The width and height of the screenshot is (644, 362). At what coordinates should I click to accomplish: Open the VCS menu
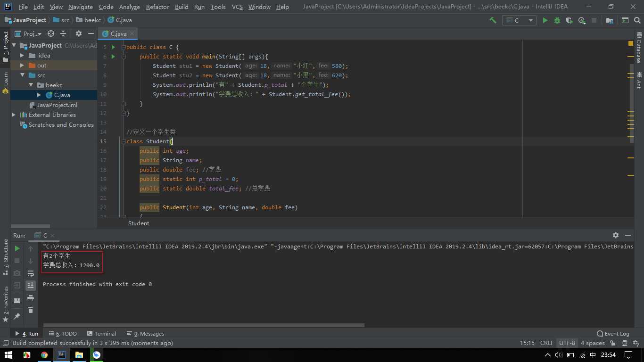click(237, 7)
